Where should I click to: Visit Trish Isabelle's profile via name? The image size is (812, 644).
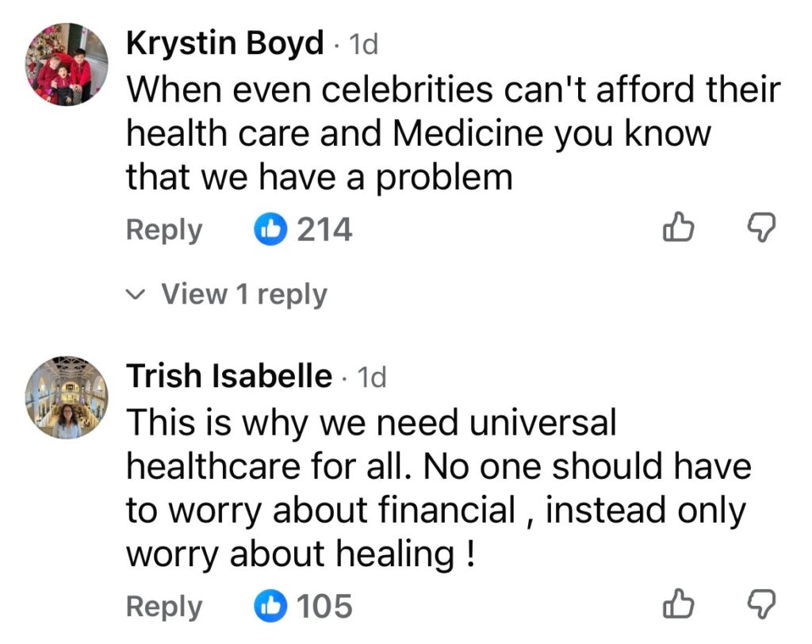point(229,376)
